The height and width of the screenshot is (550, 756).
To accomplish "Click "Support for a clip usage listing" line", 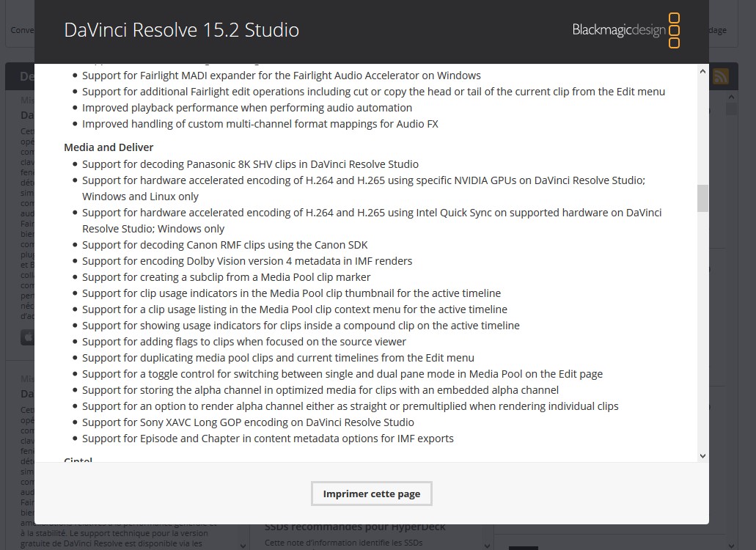I will (x=295, y=309).
